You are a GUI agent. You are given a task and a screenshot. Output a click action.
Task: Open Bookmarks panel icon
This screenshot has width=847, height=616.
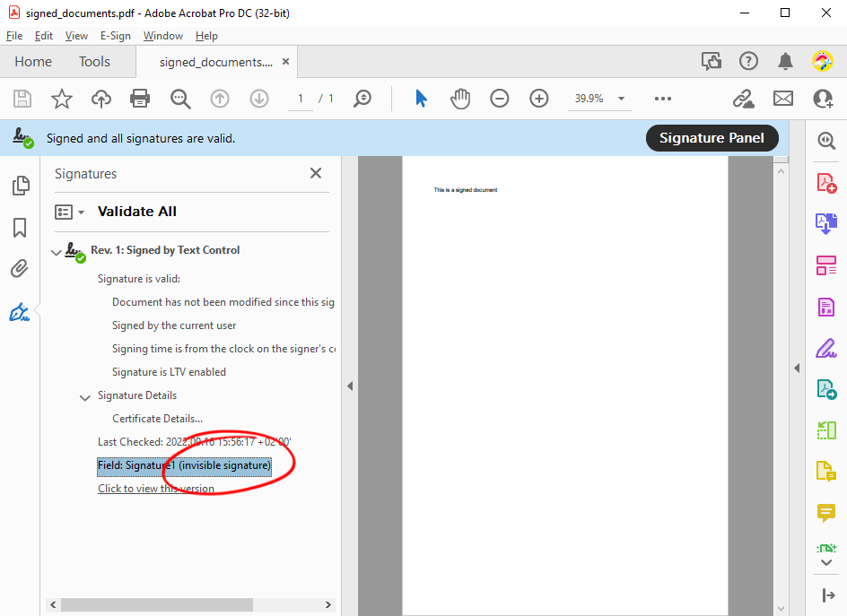point(20,227)
